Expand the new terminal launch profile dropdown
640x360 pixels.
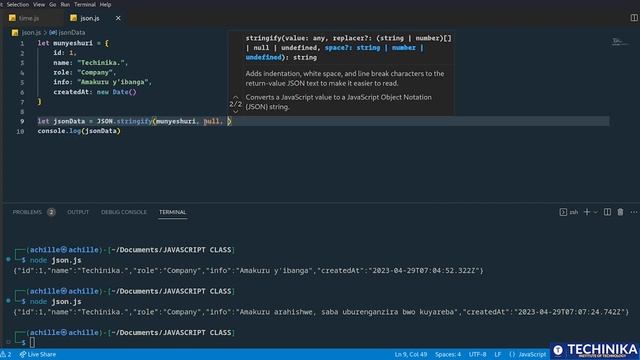click(x=596, y=212)
